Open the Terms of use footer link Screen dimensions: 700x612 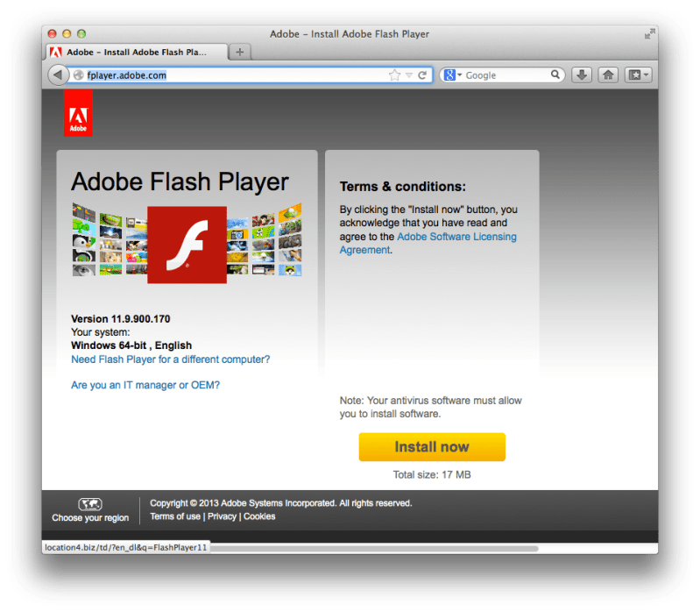click(175, 516)
